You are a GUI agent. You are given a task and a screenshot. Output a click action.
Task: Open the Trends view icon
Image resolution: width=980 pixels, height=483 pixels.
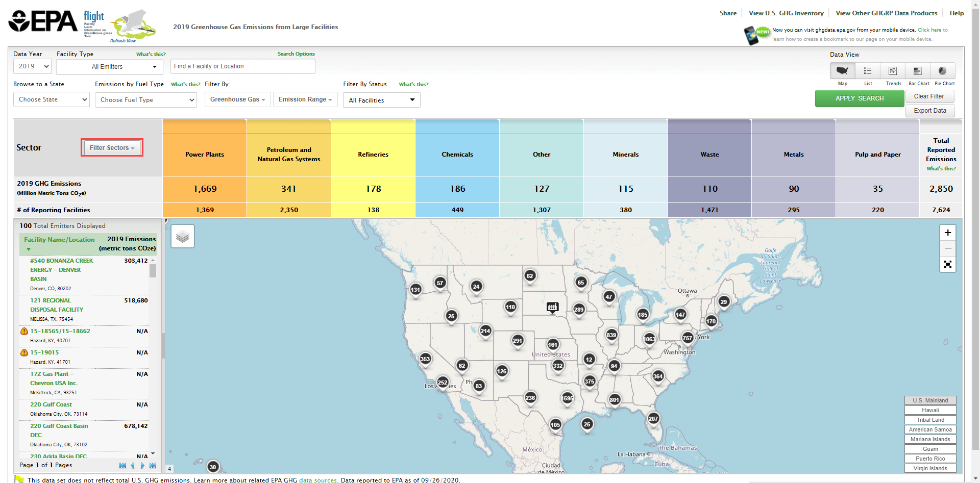coord(892,71)
